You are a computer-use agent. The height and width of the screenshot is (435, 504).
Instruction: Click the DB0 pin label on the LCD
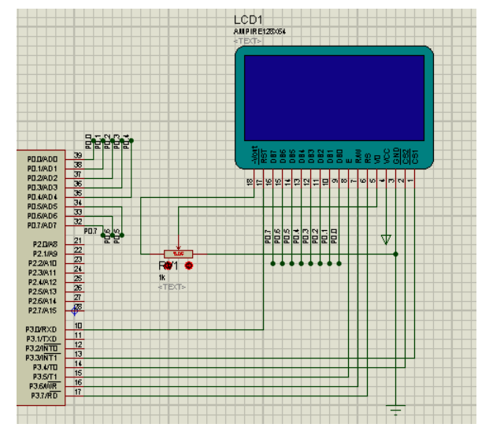(x=339, y=157)
